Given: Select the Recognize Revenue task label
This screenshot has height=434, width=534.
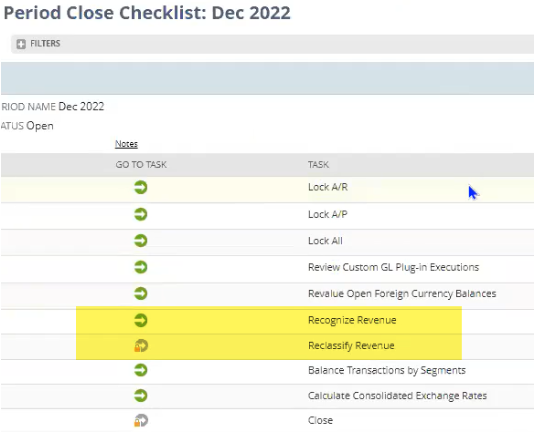Looking at the screenshot, I should click(352, 320).
